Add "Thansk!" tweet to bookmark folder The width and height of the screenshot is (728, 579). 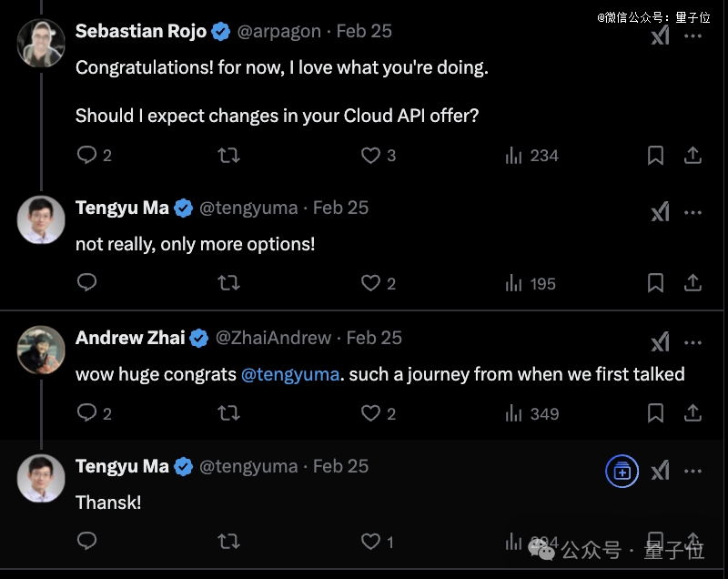tap(622, 471)
